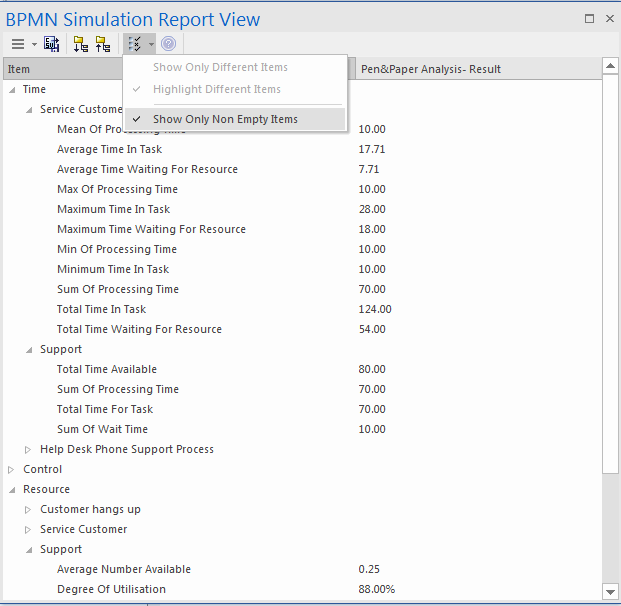Select the Degree Of Utilisation row

(111, 589)
